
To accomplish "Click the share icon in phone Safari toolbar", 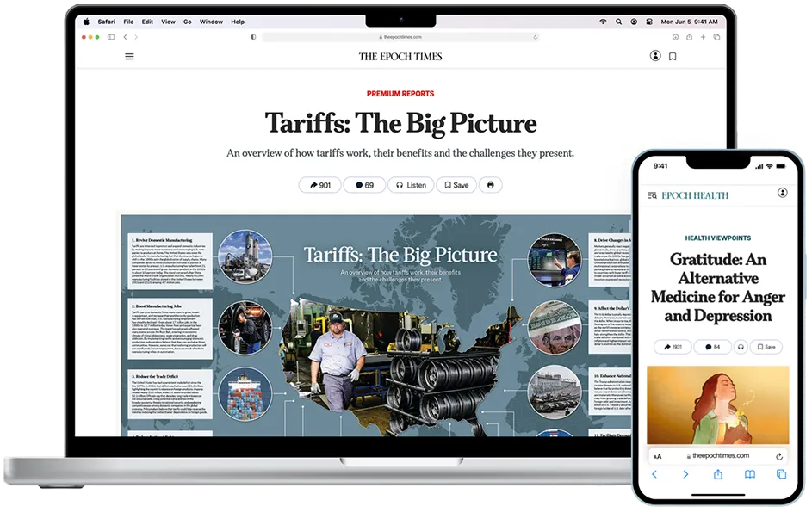I will 718,474.
